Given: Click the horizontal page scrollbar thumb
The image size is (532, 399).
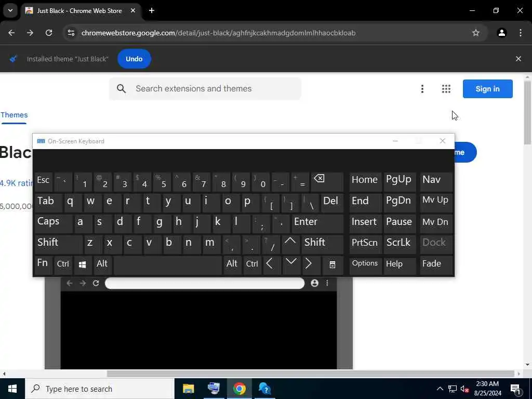Looking at the screenshot, I should [x=311, y=374].
